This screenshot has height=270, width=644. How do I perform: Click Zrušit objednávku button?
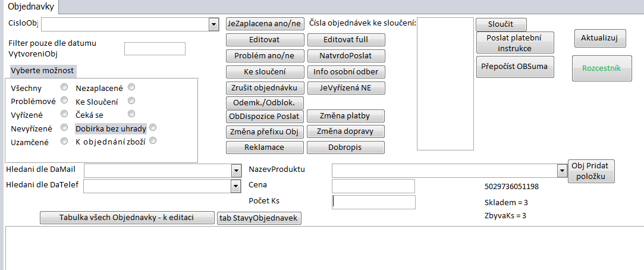[x=265, y=88]
